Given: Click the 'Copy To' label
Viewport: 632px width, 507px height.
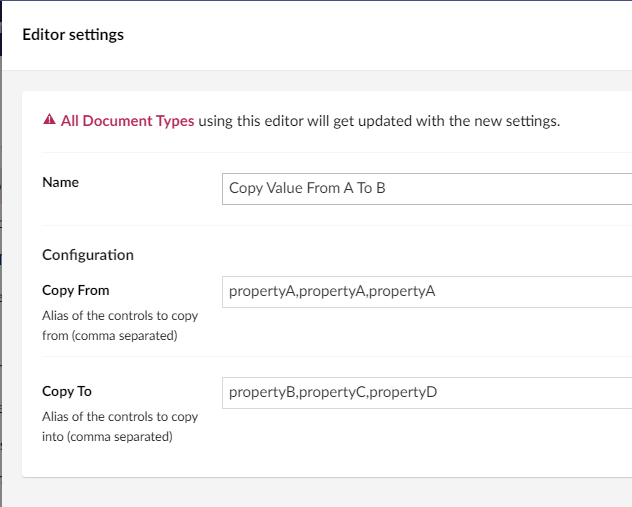Looking at the screenshot, I should (x=66, y=391).
